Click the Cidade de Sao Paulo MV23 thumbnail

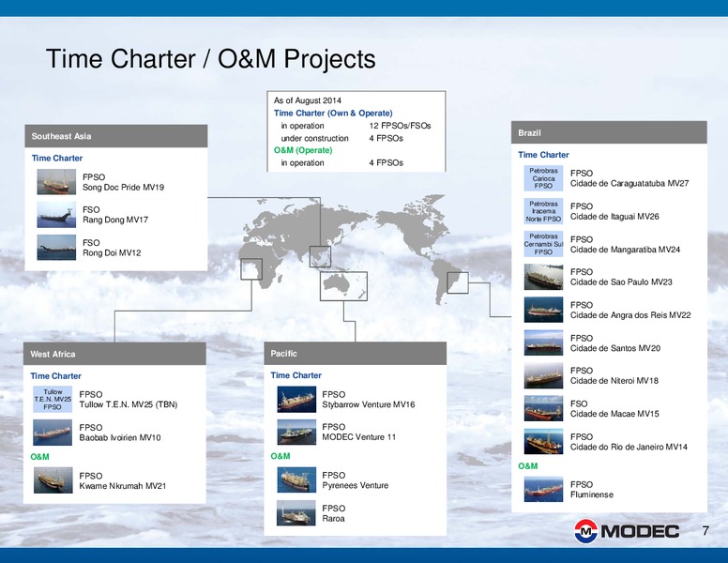(x=544, y=277)
